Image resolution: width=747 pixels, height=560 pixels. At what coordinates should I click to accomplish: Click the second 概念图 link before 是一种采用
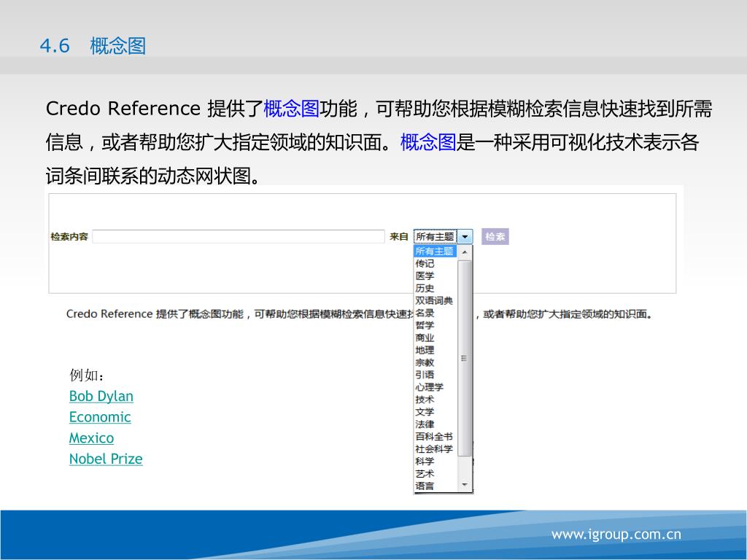428,142
